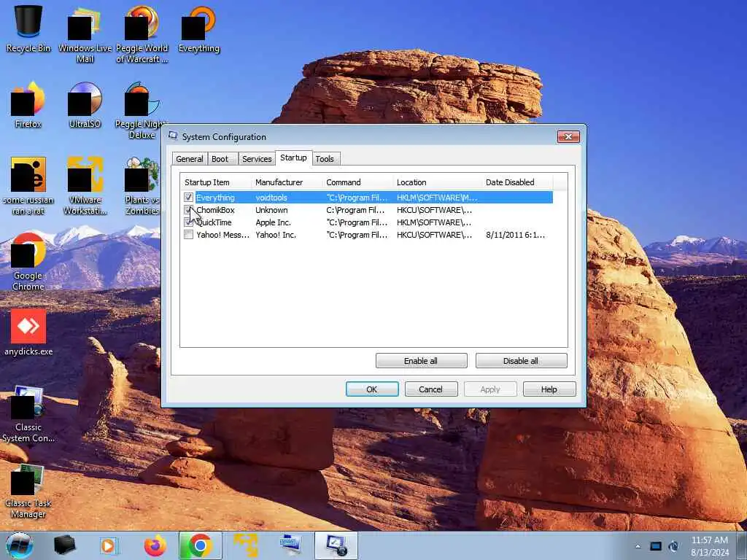Sort by Manufacturer column header

[x=287, y=182]
